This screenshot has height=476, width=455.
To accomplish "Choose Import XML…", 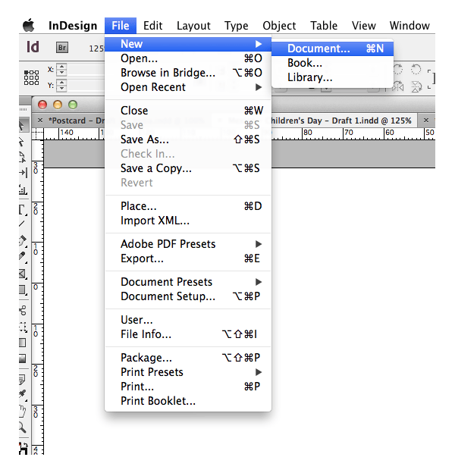I will pyautogui.click(x=188, y=221).
